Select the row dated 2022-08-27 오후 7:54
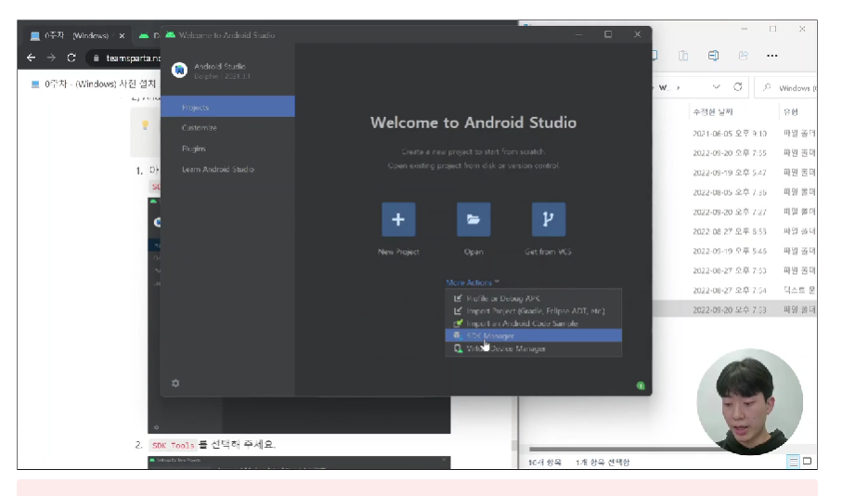 (734, 290)
